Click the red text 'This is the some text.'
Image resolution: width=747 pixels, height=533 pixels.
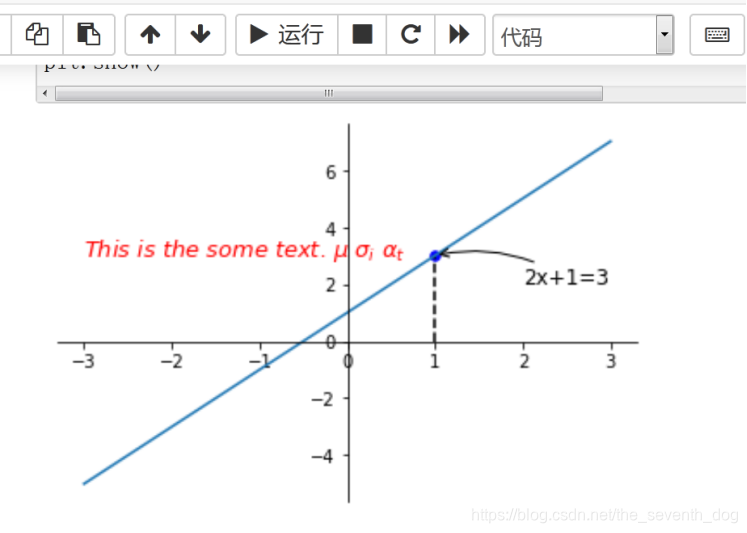[x=205, y=250]
